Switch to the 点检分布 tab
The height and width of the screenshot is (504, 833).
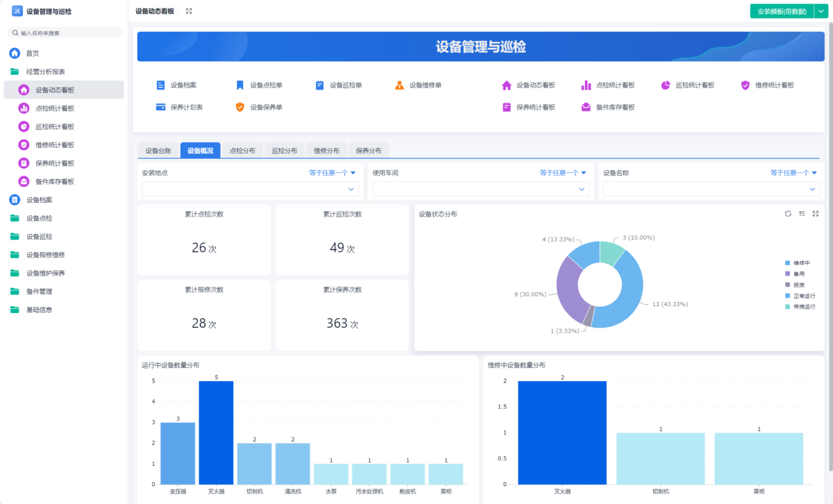point(242,151)
